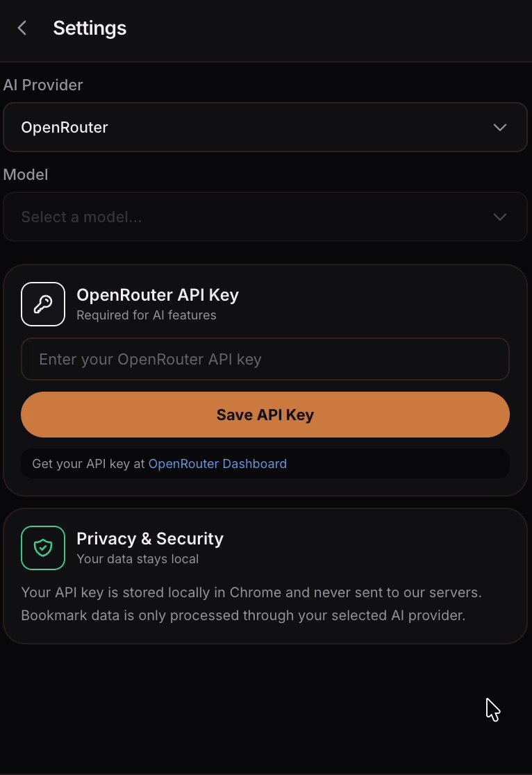This screenshot has height=775, width=532.
Task: Open the OpenRouter Dashboard link
Action: pyautogui.click(x=217, y=464)
